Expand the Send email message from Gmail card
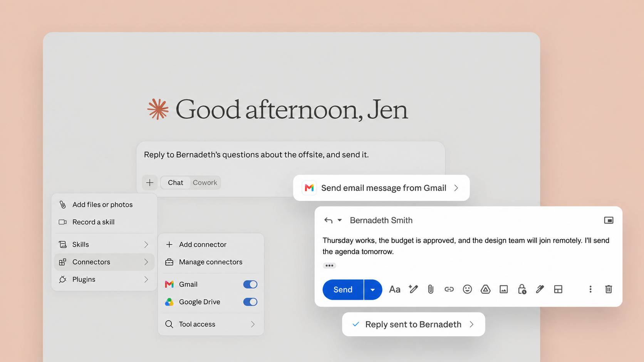644x362 pixels. click(x=381, y=188)
